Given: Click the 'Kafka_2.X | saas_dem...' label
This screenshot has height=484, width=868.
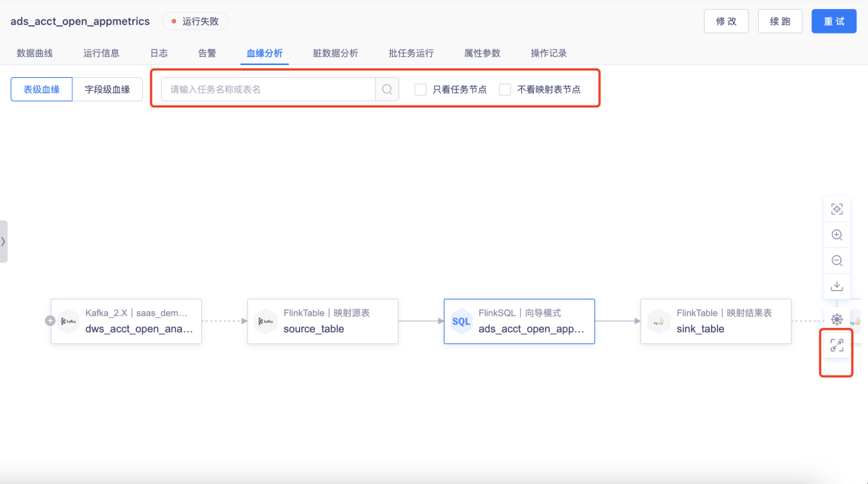Looking at the screenshot, I should (136, 313).
